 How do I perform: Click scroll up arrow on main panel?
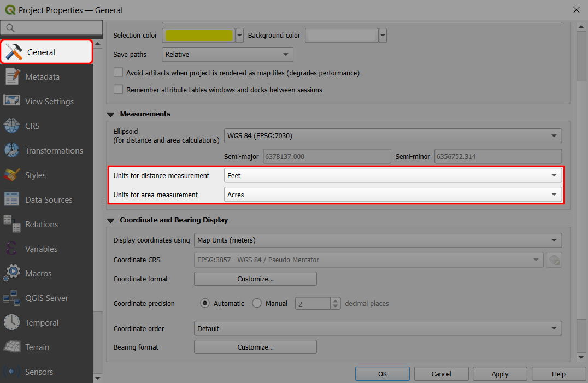coord(581,27)
